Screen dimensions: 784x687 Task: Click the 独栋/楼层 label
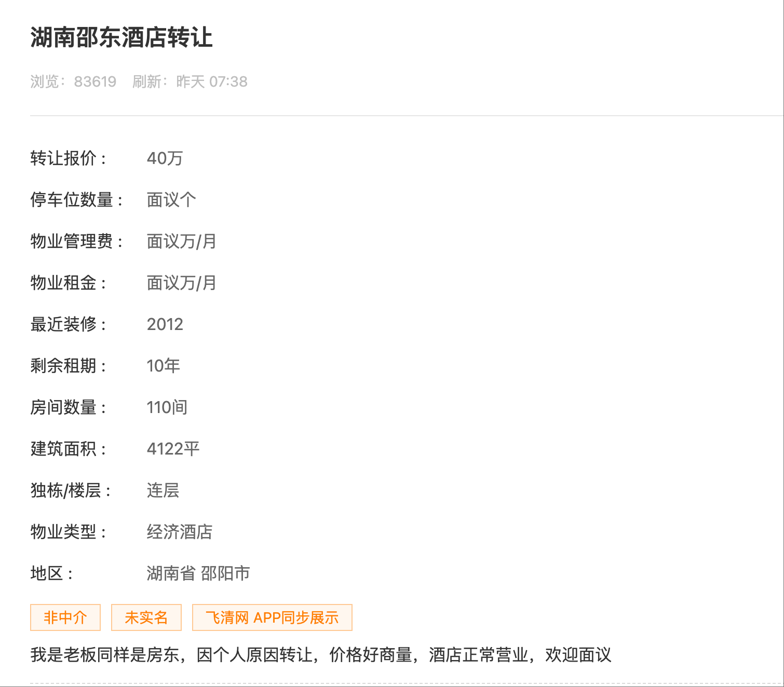click(71, 490)
